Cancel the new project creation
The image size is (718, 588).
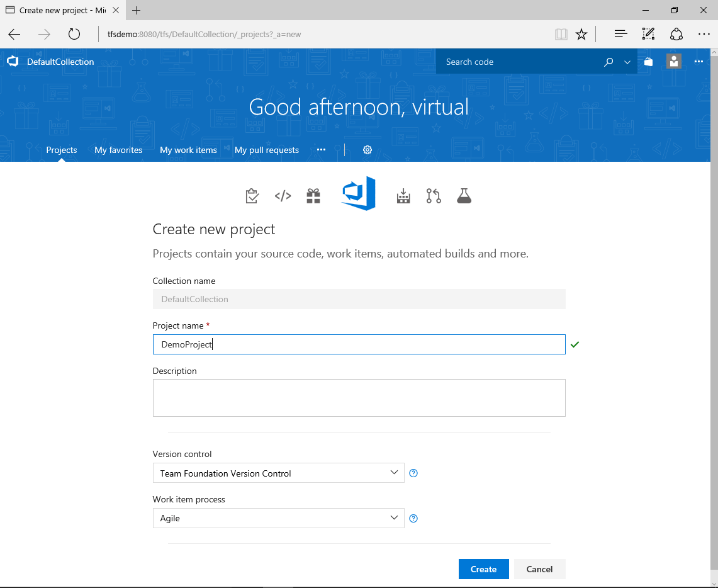tap(539, 568)
